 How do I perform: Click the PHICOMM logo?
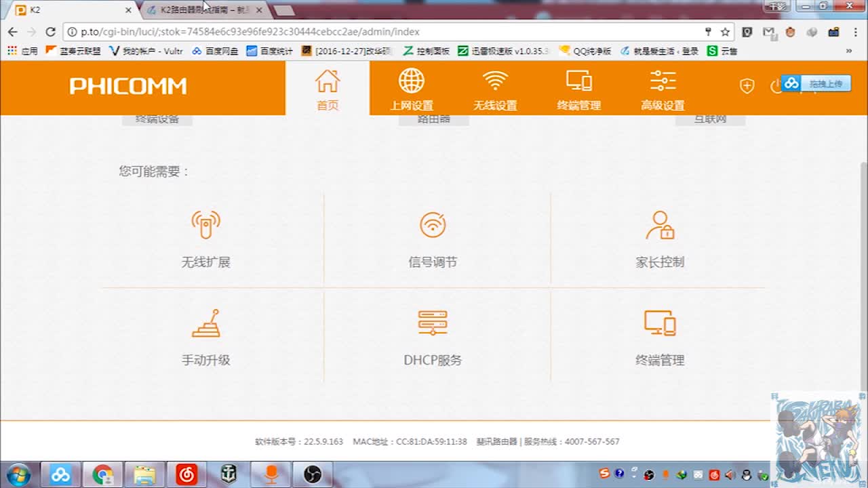[x=127, y=87]
